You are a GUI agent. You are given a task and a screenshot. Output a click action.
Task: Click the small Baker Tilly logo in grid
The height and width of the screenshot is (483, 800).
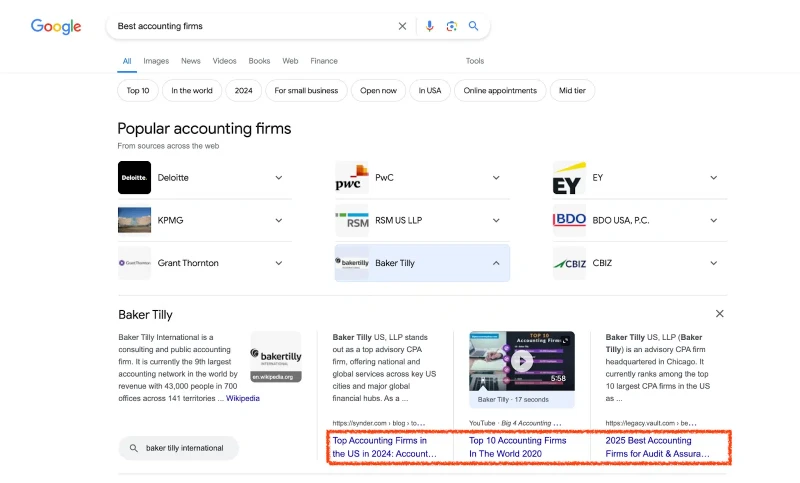[x=352, y=263]
